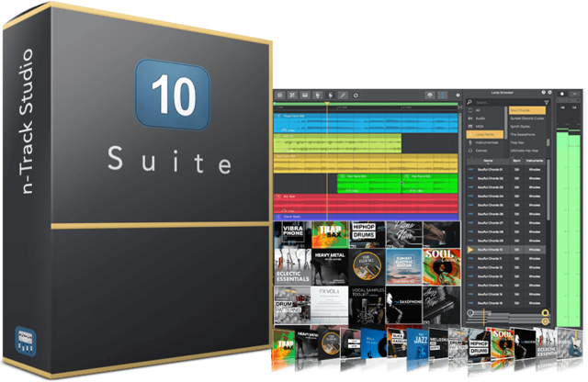Click the three-dots button atop the mixer

coord(575,94)
